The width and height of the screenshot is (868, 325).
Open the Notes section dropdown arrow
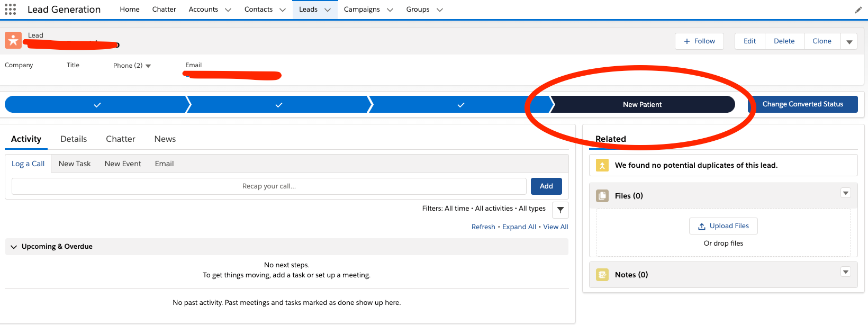(x=846, y=272)
